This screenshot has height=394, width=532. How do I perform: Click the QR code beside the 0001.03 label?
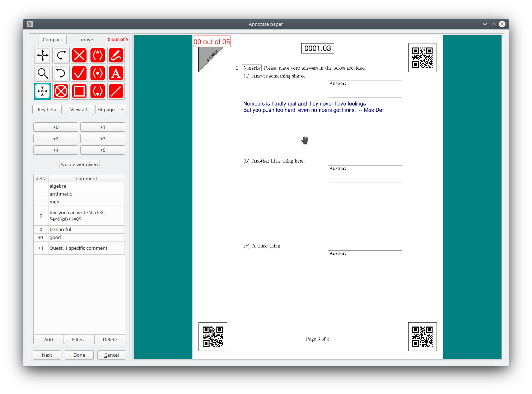click(423, 58)
